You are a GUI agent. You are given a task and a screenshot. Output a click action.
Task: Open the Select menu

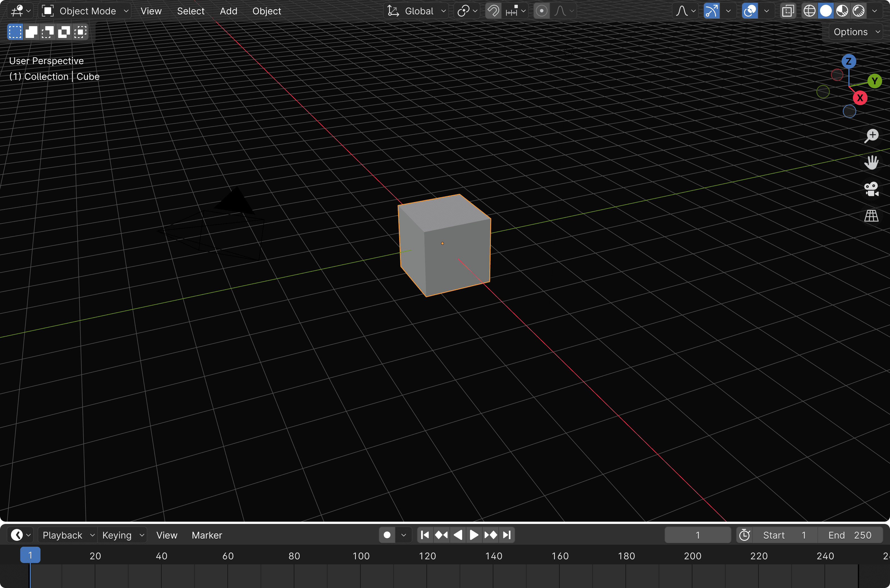coord(191,11)
